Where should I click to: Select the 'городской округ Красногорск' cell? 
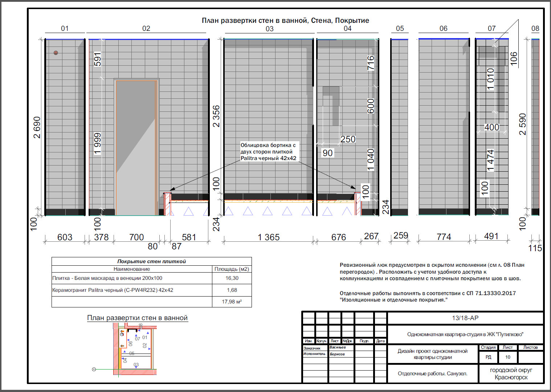click(x=511, y=373)
